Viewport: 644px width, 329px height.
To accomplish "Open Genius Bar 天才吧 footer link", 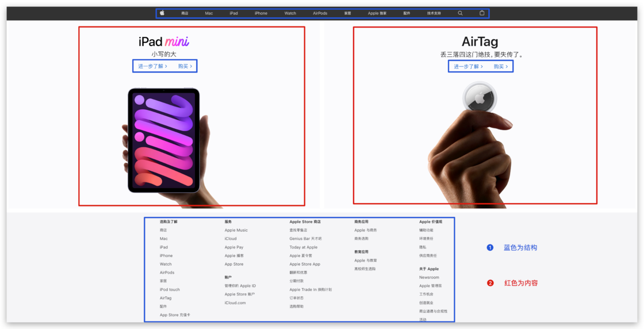I will click(305, 239).
